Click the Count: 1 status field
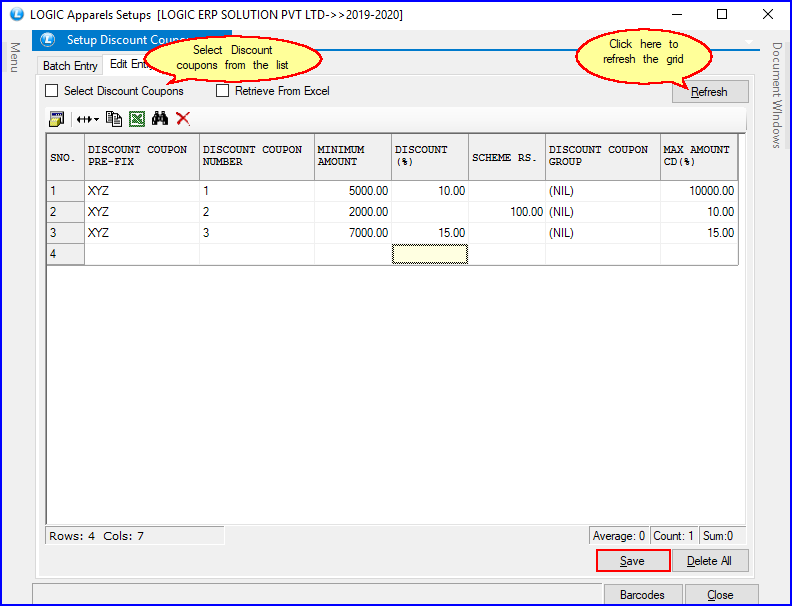This screenshot has height=606, width=792. (673, 536)
